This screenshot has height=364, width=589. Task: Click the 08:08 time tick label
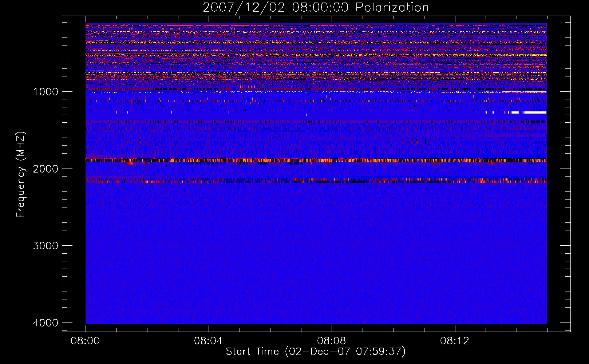point(331,341)
